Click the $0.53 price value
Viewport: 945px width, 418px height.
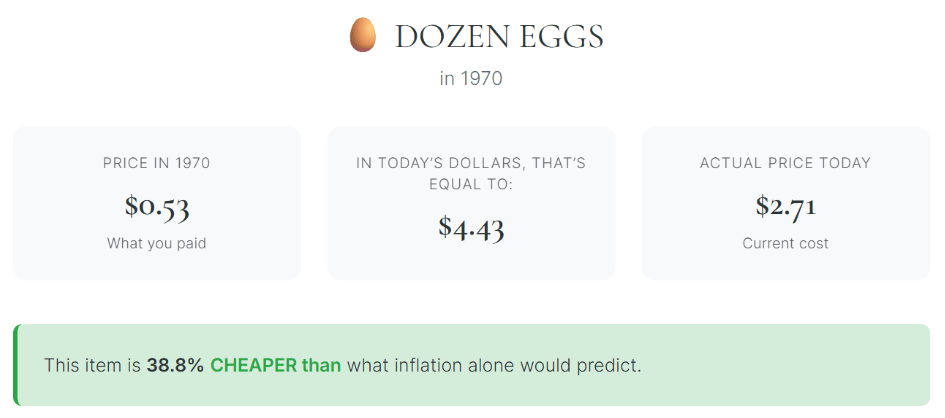point(157,206)
